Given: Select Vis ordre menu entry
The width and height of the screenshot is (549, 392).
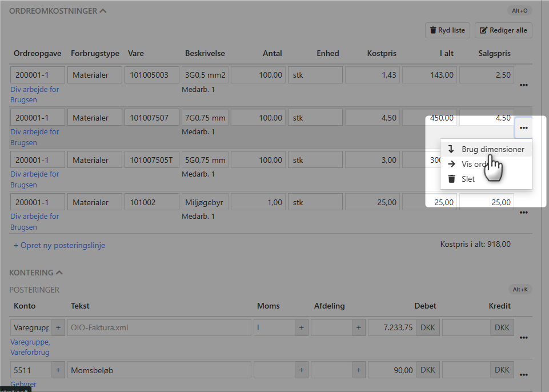Looking at the screenshot, I should pos(474,164).
